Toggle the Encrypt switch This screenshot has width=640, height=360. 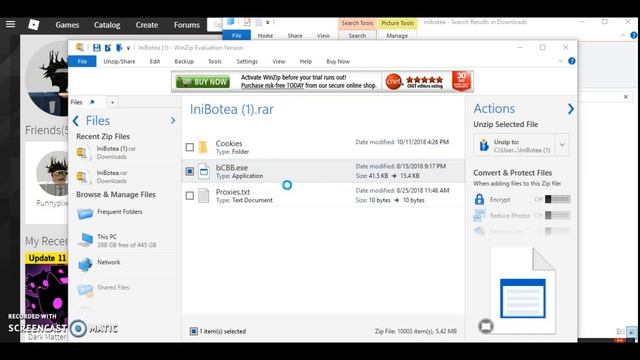point(557,199)
